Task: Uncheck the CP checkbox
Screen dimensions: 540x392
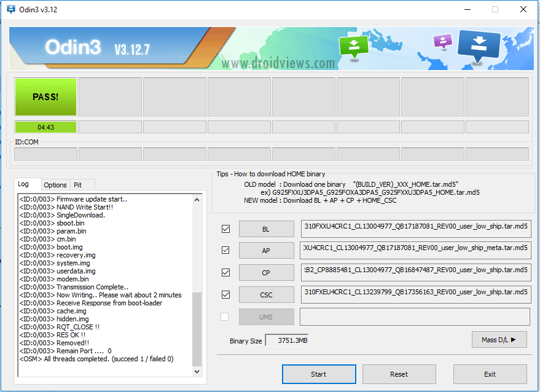Action: [225, 272]
